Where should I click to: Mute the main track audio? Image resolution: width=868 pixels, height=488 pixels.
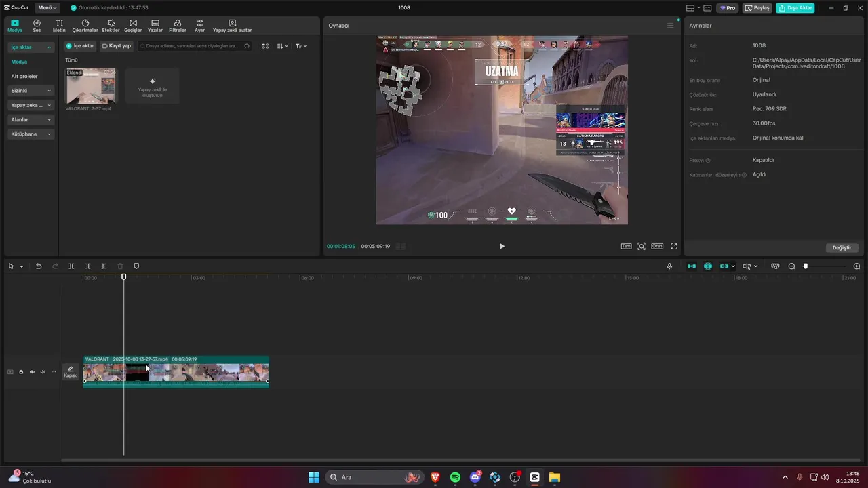pyautogui.click(x=43, y=372)
